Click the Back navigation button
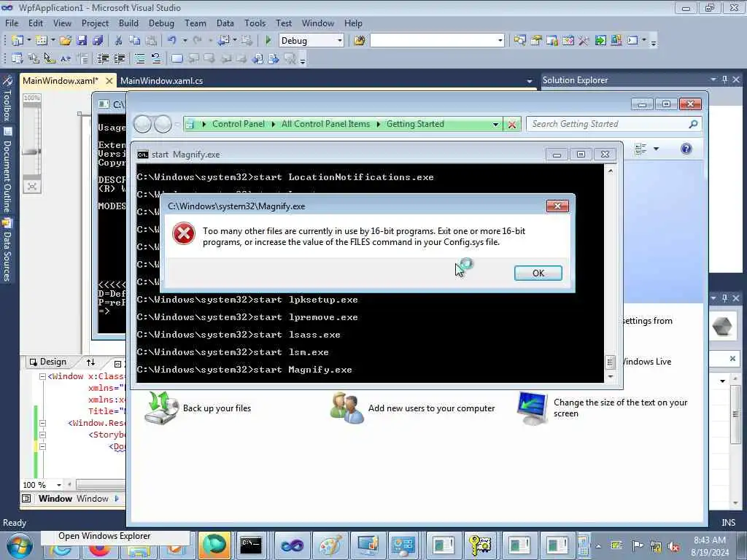This screenshot has height=560, width=747. (142, 124)
